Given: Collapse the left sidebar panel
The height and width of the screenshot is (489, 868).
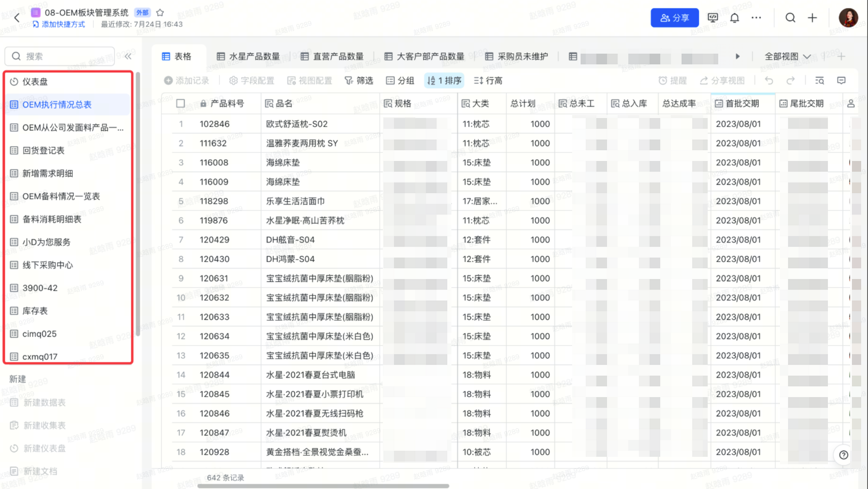Looking at the screenshot, I should [x=128, y=56].
